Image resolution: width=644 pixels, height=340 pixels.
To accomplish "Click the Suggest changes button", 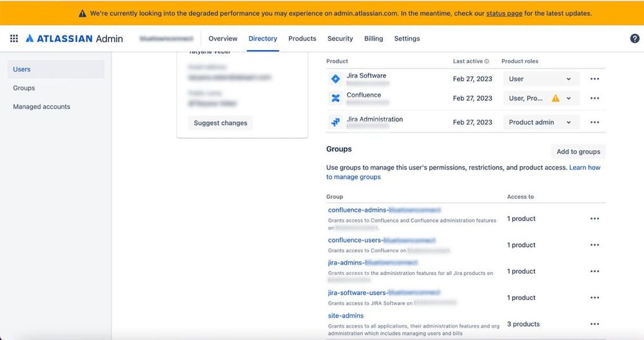I will tap(220, 123).
